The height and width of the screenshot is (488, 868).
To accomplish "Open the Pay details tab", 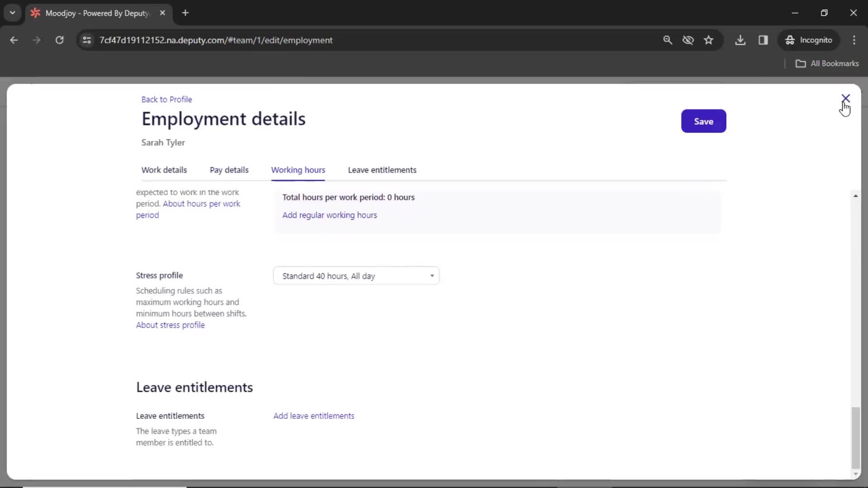I will (229, 170).
